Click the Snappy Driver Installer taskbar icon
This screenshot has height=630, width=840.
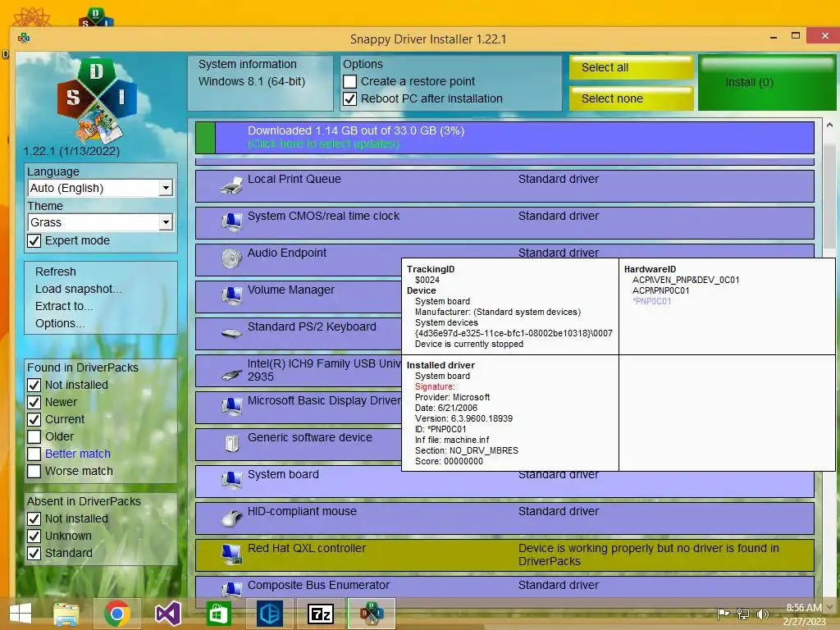pyautogui.click(x=372, y=614)
